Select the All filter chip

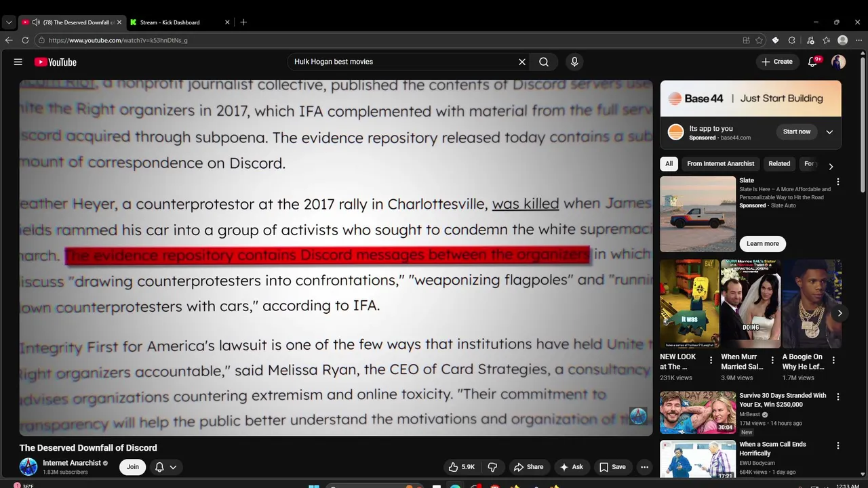669,164
